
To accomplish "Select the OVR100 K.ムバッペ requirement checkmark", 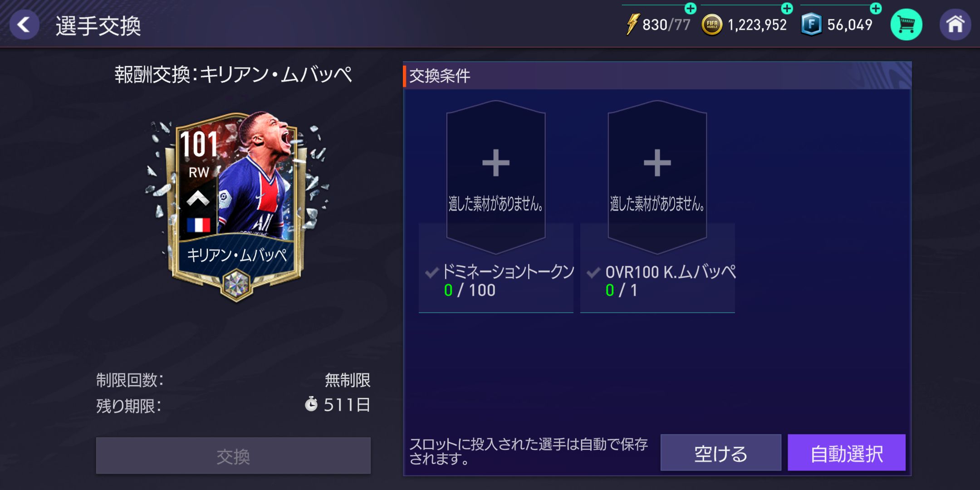I will click(x=593, y=273).
